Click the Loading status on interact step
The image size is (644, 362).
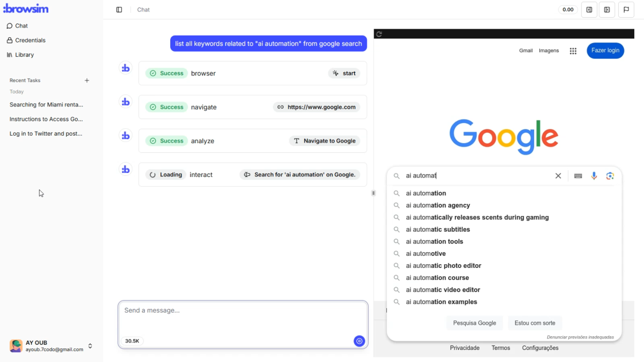[x=166, y=175]
